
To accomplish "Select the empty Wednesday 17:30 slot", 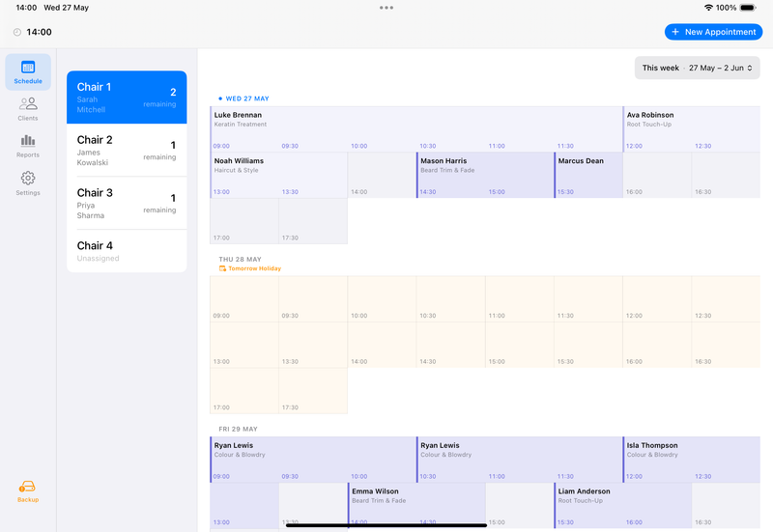I will [313, 221].
